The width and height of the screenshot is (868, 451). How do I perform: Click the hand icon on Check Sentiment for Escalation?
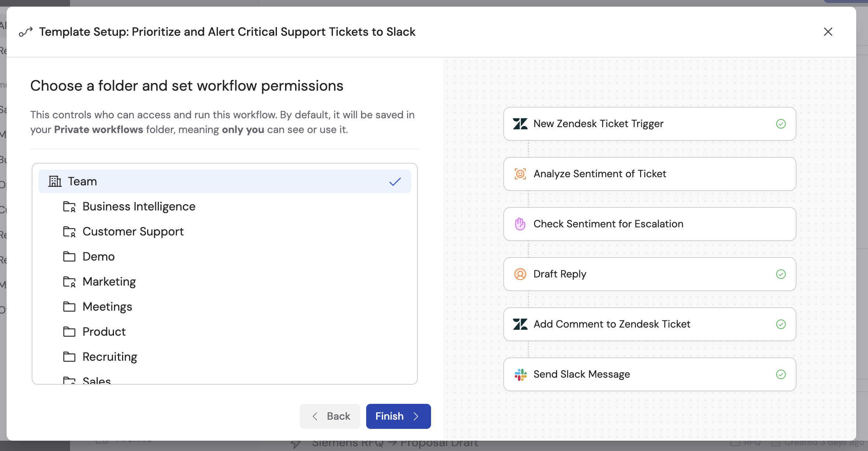[x=520, y=224]
